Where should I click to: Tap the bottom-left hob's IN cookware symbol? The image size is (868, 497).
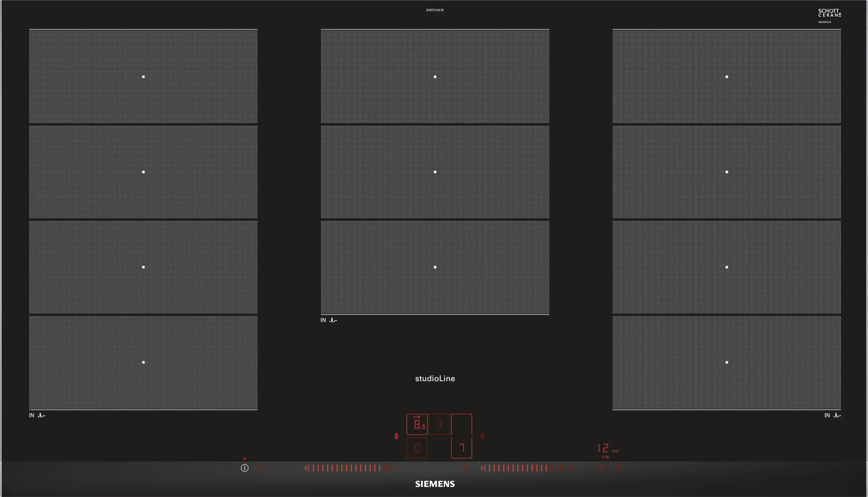[41, 415]
